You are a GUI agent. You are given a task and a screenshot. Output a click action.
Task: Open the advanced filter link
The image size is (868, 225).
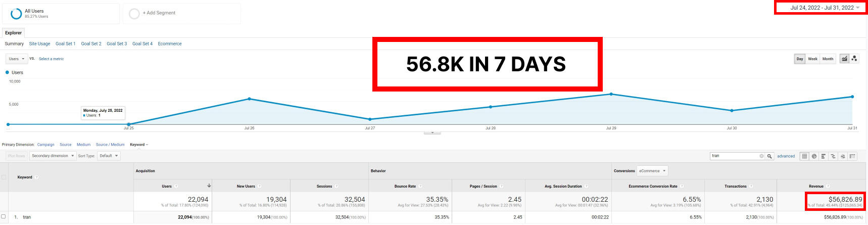pos(786,156)
